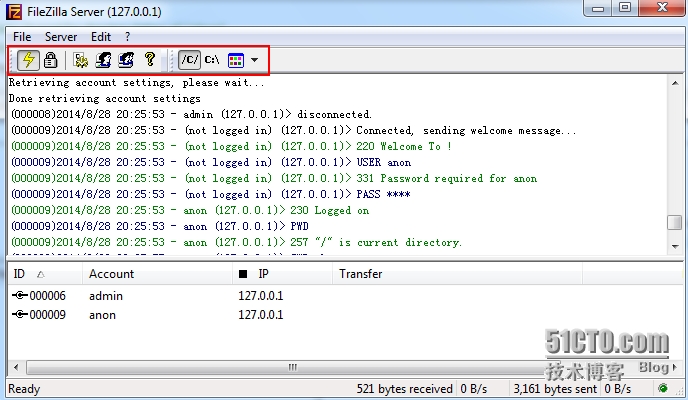The height and width of the screenshot is (400, 688).
Task: Click the admin account cell
Action: click(106, 296)
